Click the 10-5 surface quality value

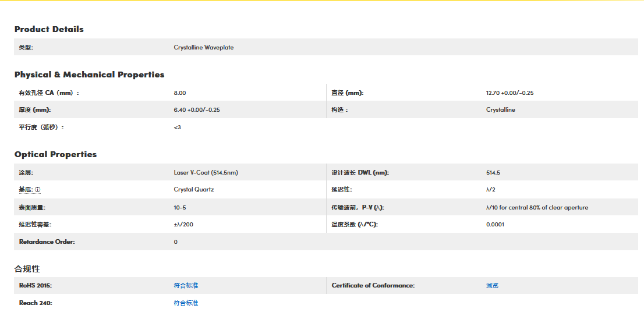coord(180,208)
